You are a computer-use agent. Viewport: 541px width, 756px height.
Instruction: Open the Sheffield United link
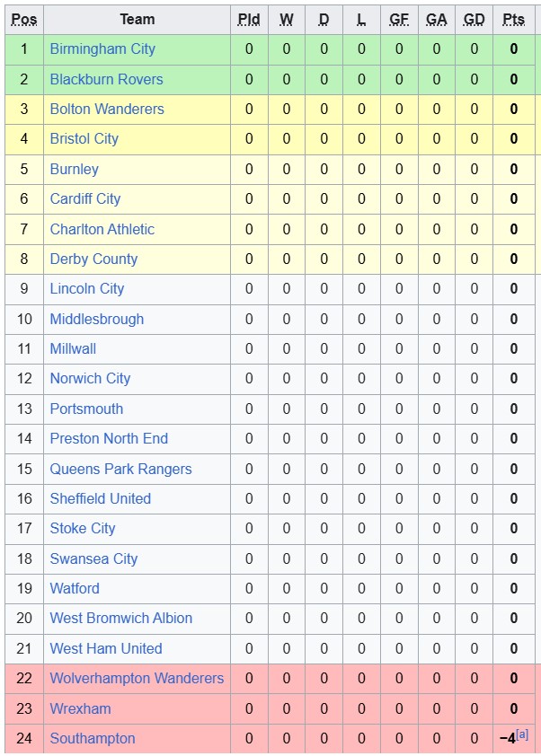pos(101,498)
